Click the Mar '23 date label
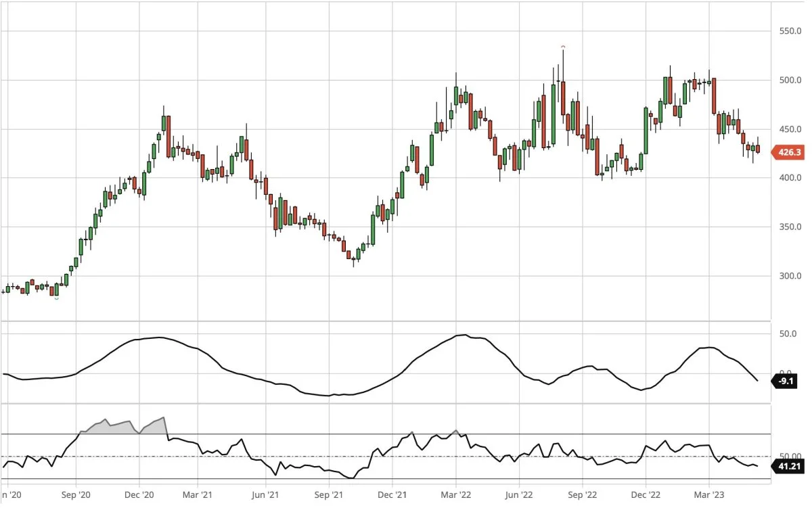This screenshot has width=812, height=508. [708, 494]
